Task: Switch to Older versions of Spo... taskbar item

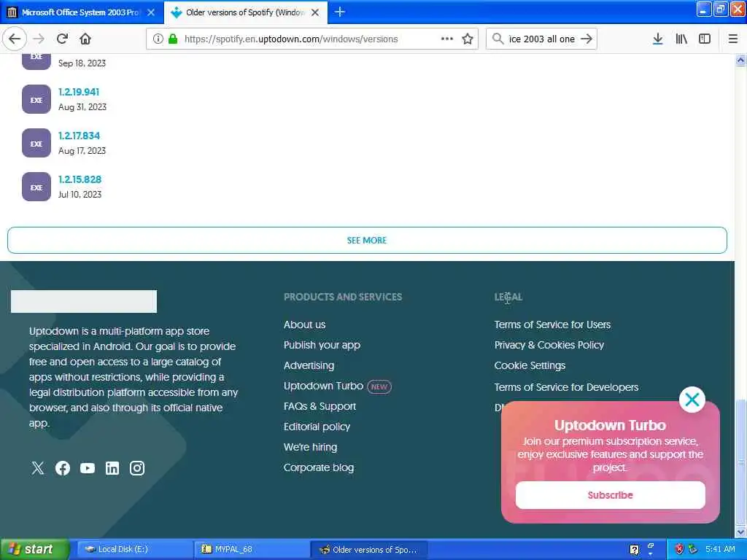Action: [368, 550]
